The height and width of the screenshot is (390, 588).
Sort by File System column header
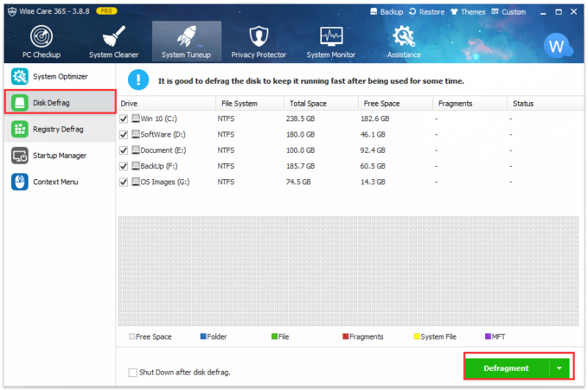(x=250, y=104)
